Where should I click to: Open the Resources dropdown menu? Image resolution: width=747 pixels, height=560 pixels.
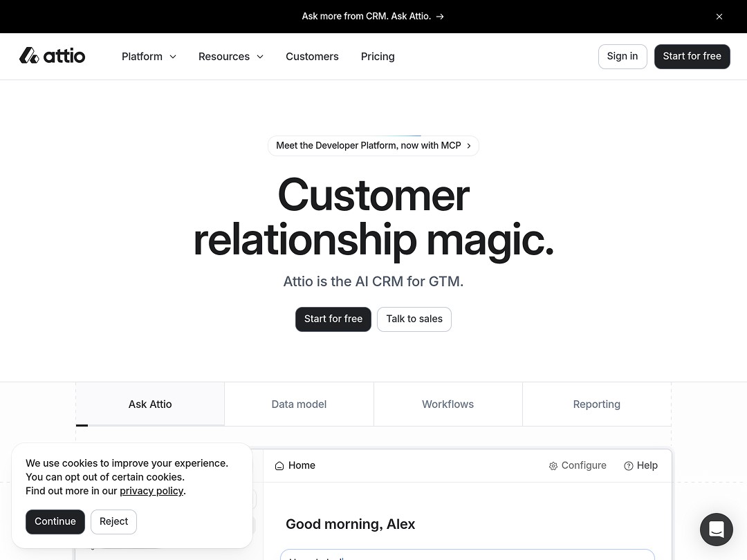tap(230, 56)
